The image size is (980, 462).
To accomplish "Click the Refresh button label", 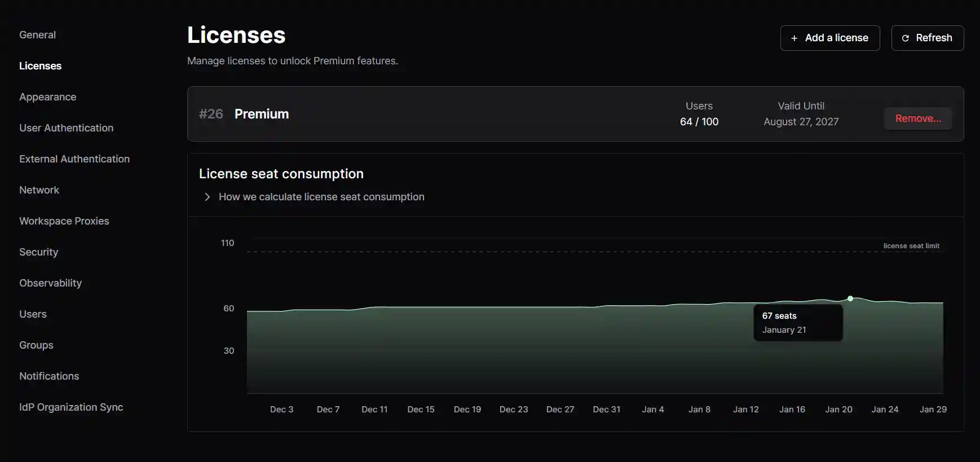I will pos(934,38).
